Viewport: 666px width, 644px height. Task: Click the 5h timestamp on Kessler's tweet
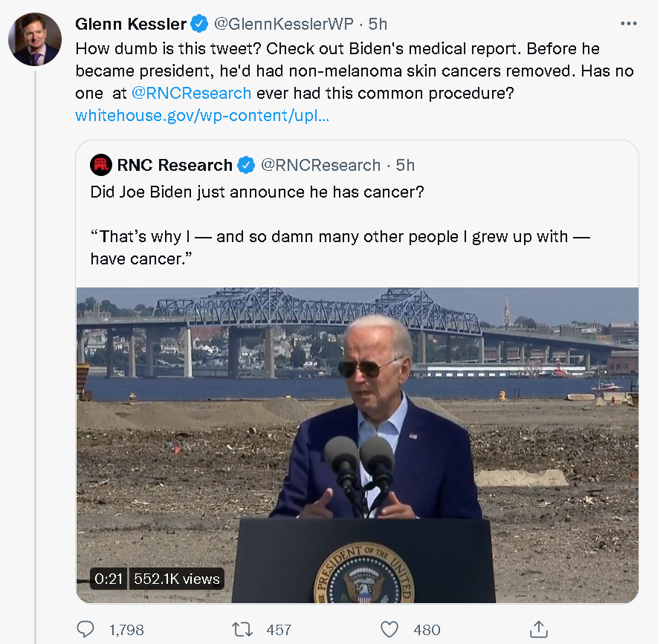click(x=378, y=24)
